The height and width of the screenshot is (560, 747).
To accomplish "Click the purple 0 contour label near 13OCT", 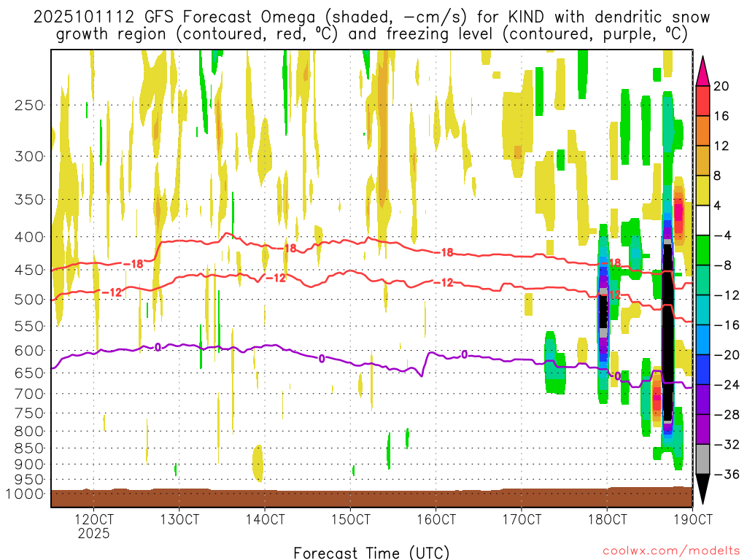I will tap(158, 347).
